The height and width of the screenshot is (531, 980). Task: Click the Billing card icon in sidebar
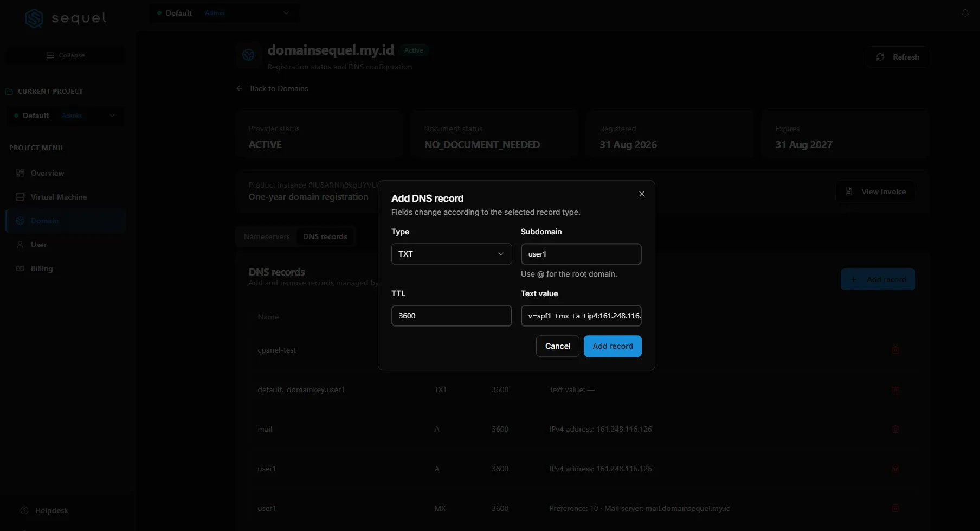pyautogui.click(x=20, y=268)
